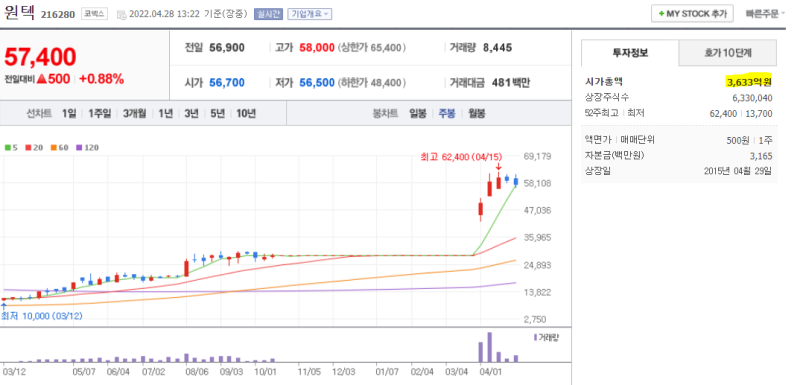Viewport: 800px width, 385px height.
Task: Select the 1년 line chart
Action: coord(165,113)
